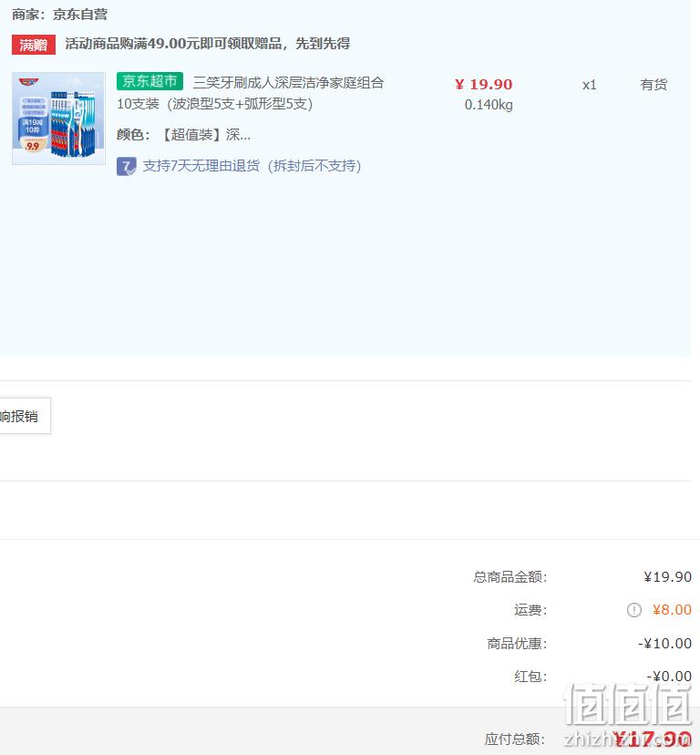Select the 运费 label
The image size is (700, 755).
pyautogui.click(x=530, y=610)
